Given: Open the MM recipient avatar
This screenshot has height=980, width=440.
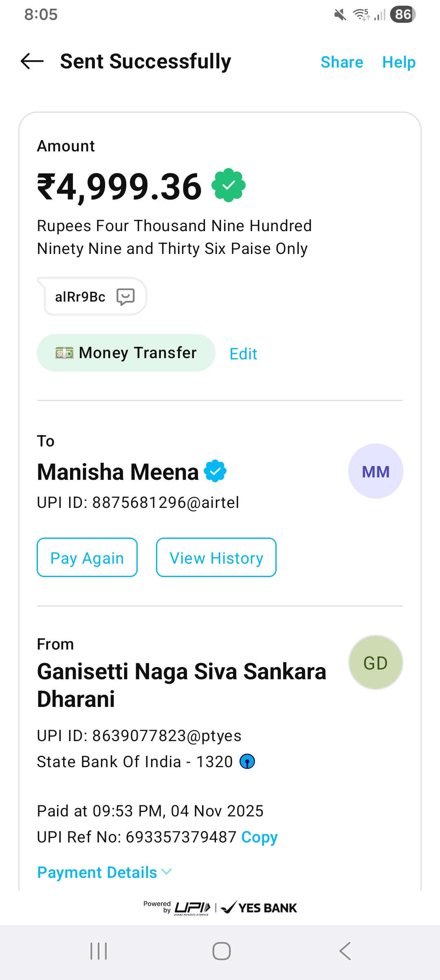Looking at the screenshot, I should pos(375,471).
